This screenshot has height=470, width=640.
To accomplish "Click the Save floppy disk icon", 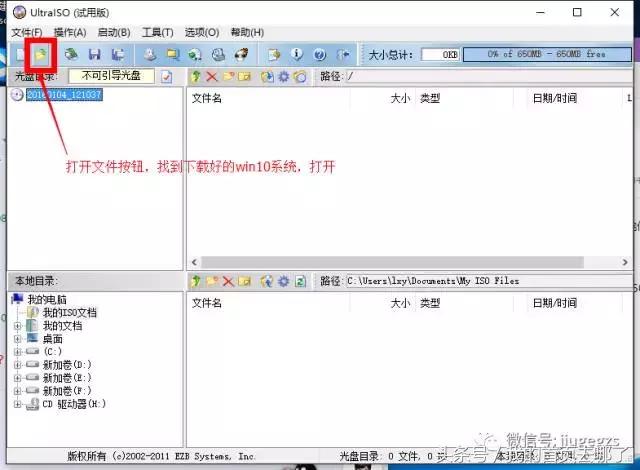I will pos(95,54).
